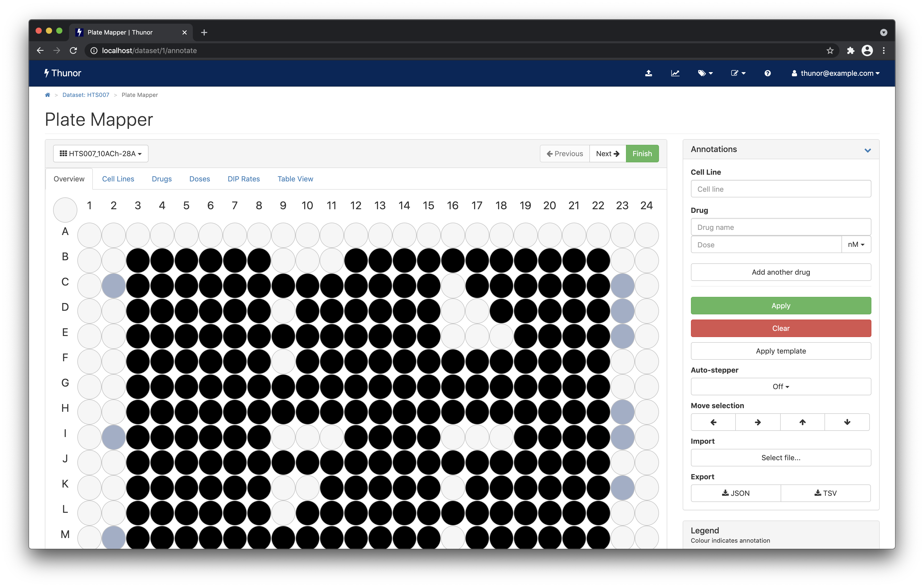Screen dimensions: 924x587
Task: Open the HTS007_10ACh-28A plate selector
Action: (x=101, y=153)
